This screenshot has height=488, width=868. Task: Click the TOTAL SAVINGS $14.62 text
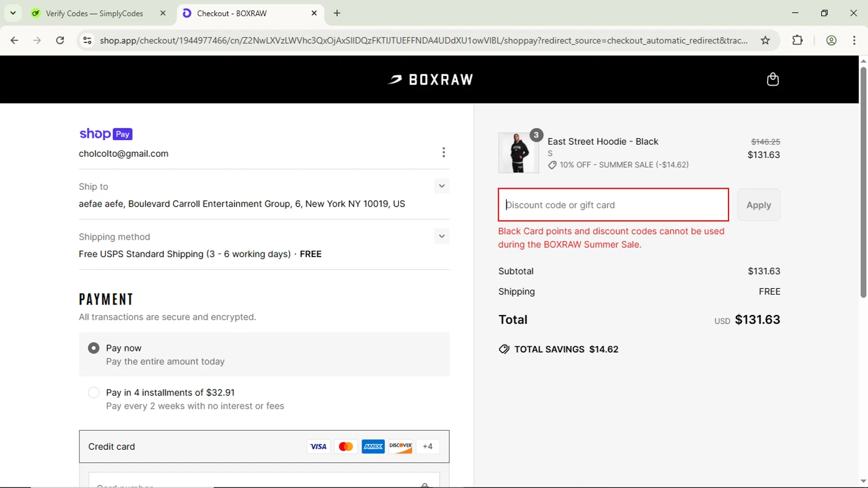coord(567,349)
